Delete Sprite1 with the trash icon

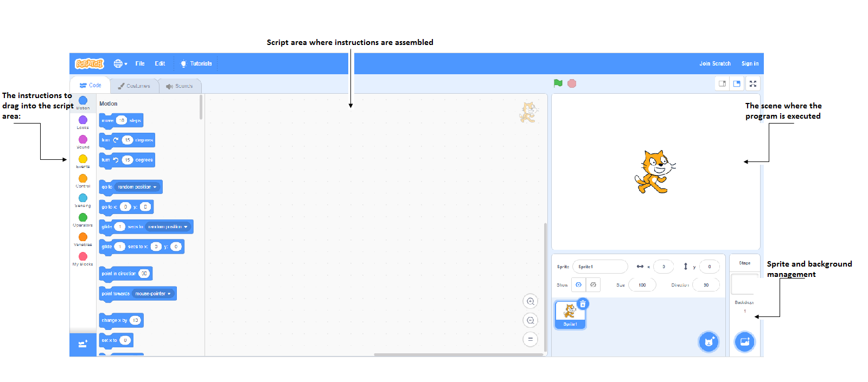(x=583, y=303)
